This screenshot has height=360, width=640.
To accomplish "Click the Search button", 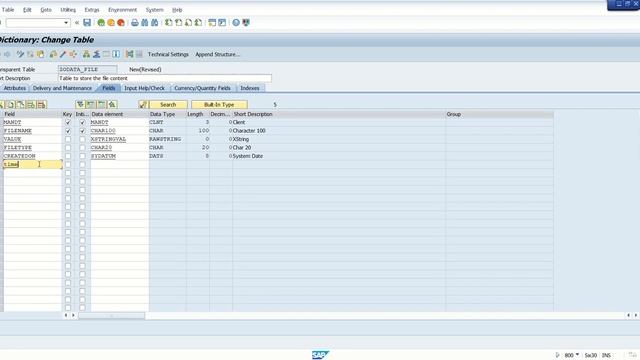I will point(168,105).
